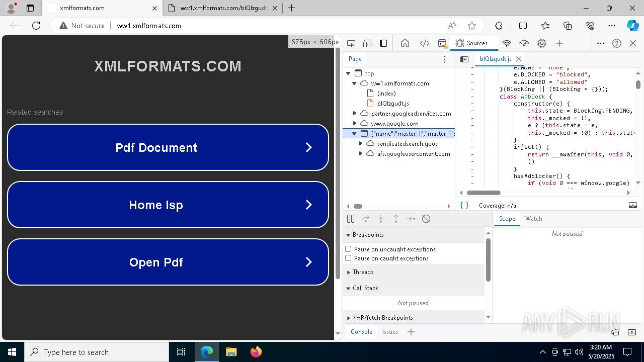
Task: Add more tools with plus icon
Action: (559, 43)
